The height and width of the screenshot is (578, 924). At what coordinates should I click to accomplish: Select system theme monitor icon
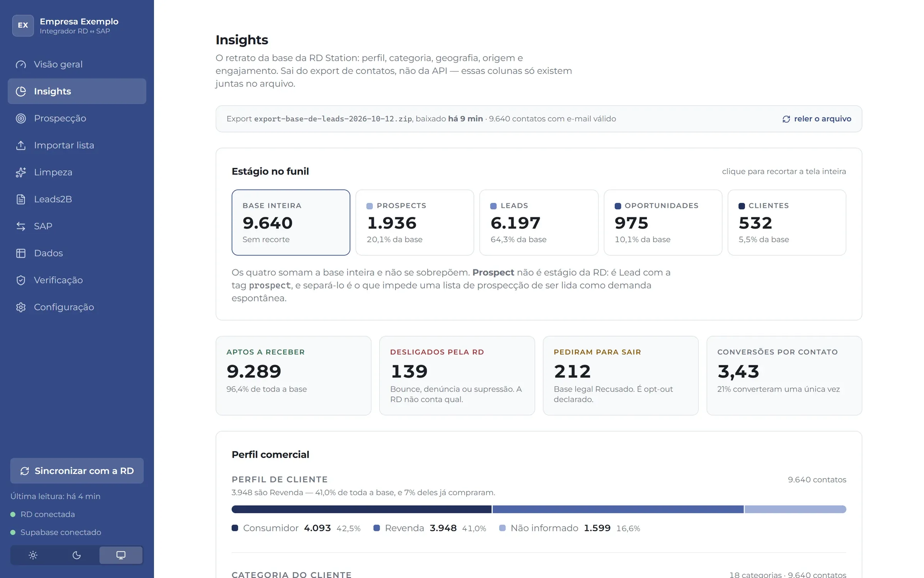click(121, 555)
